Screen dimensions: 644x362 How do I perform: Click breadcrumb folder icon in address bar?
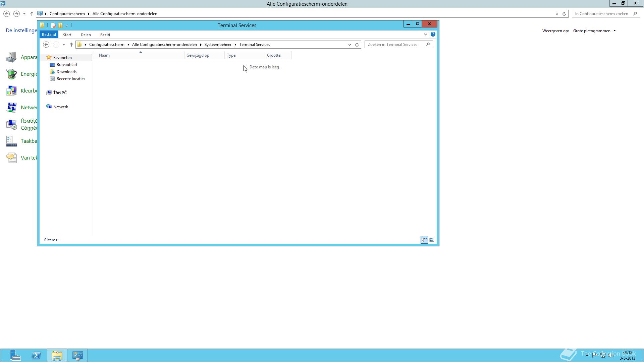(79, 45)
